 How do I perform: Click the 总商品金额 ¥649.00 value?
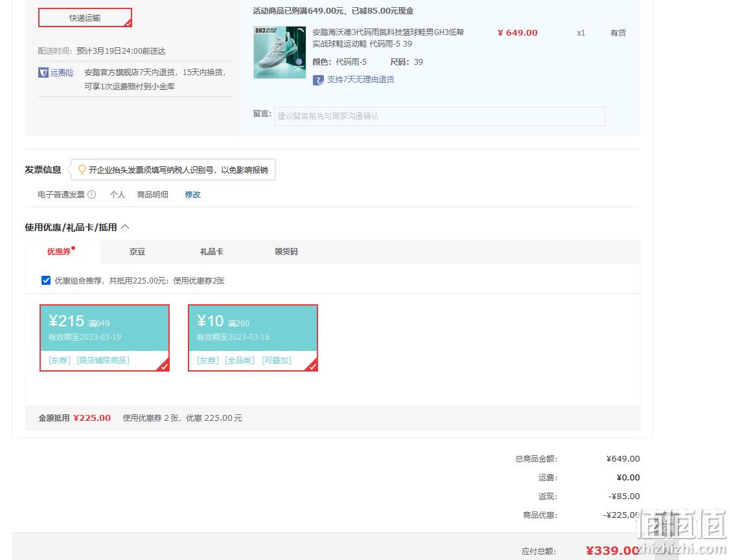(623, 459)
